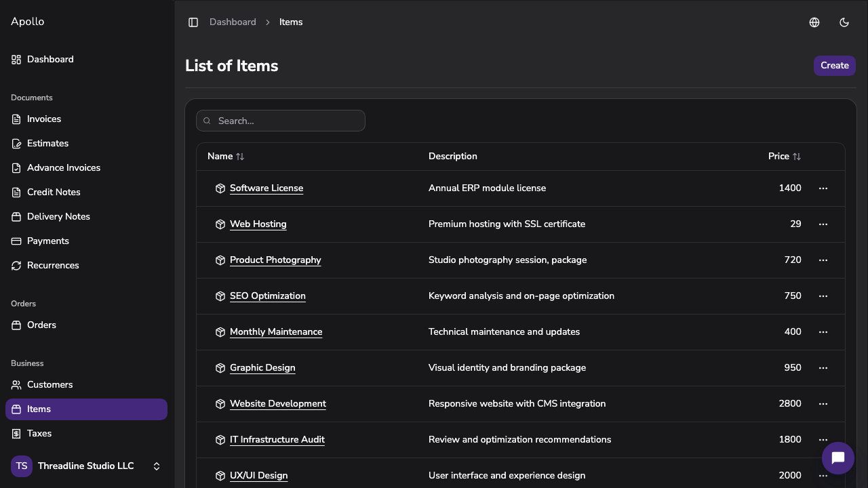Viewport: 868px width, 488px height.
Task: Click the Recurrences refresh icon
Action: (16, 266)
